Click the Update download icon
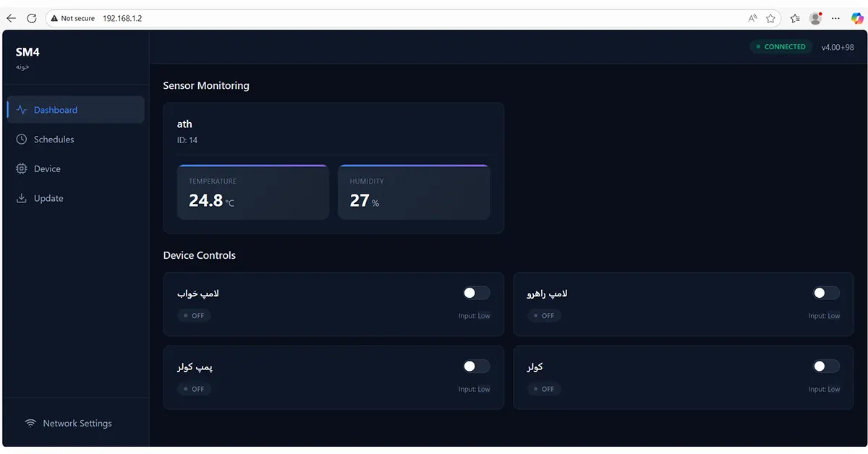868x454 pixels. [x=22, y=198]
